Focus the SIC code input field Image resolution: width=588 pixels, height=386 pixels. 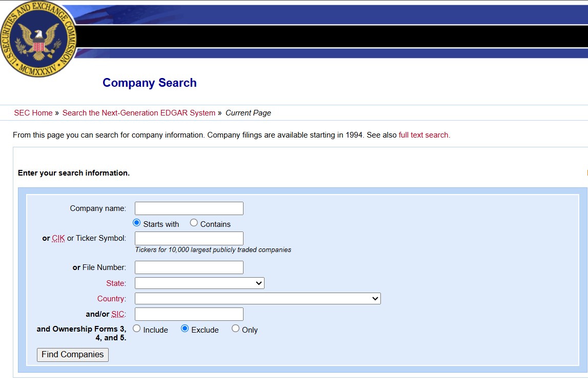pos(189,314)
